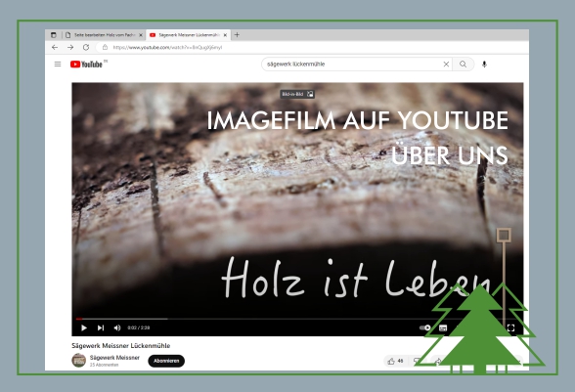This screenshot has width=575, height=392.
Task: Click the video title 'Sägewerk Meissner Lückenmühle'
Action: [120, 345]
